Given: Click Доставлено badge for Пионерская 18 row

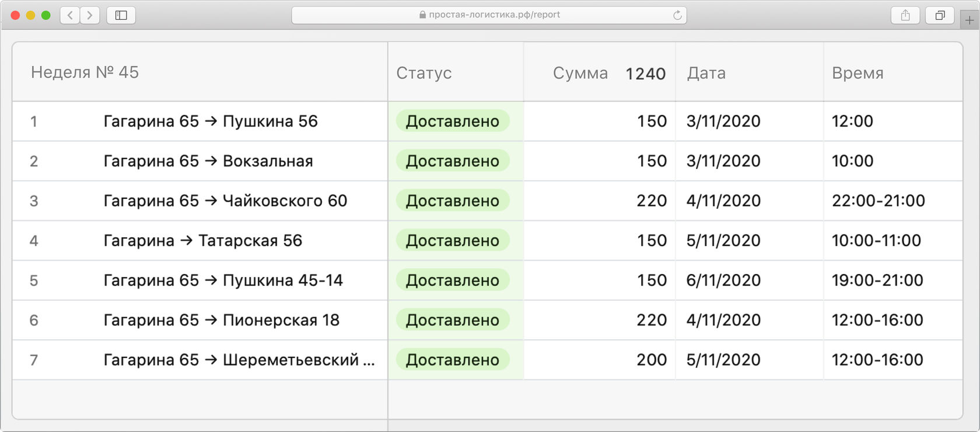Looking at the screenshot, I should click(453, 320).
